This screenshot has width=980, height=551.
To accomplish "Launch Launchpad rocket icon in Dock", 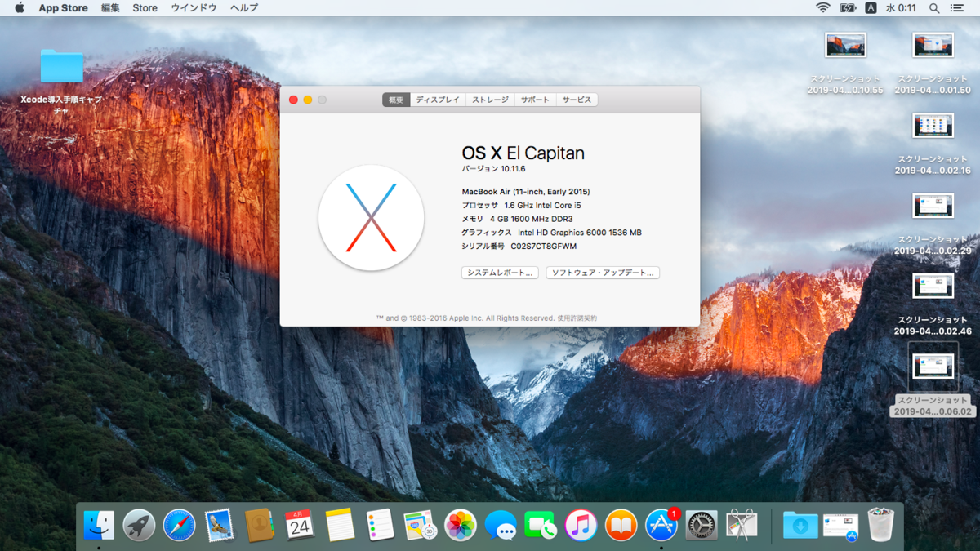I will 140,525.
